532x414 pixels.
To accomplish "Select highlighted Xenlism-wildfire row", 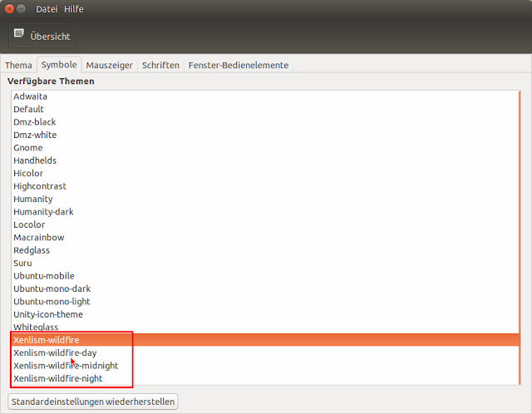I will coord(265,340).
